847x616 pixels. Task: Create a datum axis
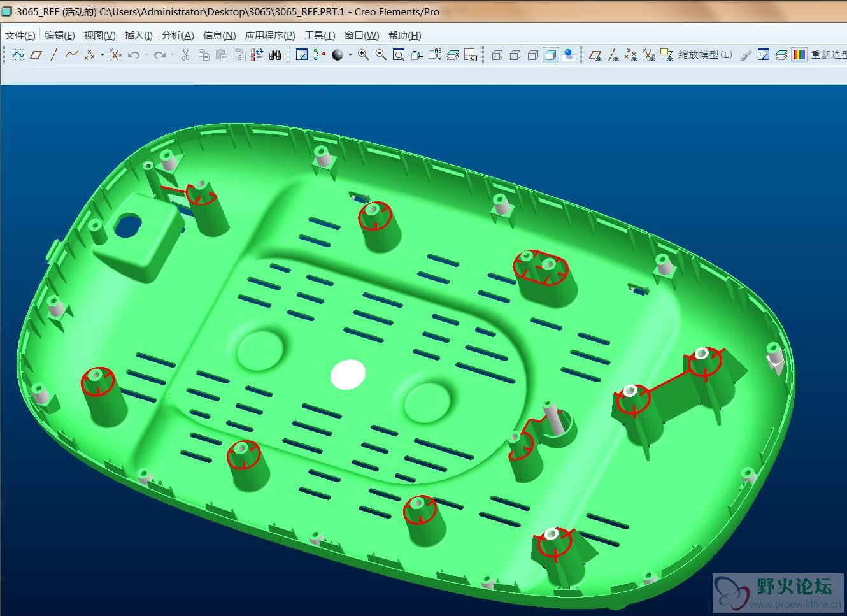[53, 55]
